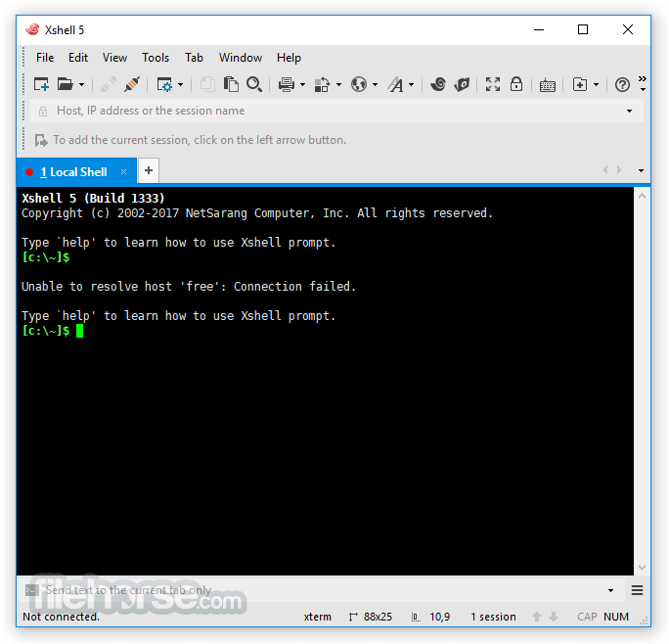Expand the Encoding globe dropdown arrow

375,85
